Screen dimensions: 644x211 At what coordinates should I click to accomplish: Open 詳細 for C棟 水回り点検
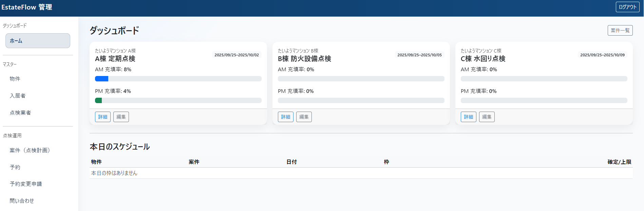click(x=468, y=117)
